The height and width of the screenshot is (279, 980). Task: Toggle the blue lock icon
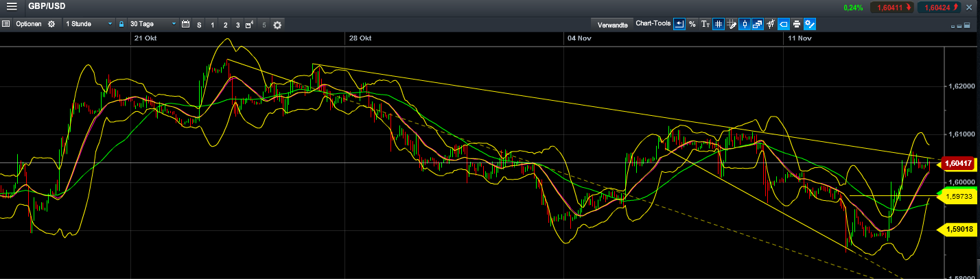tap(121, 24)
